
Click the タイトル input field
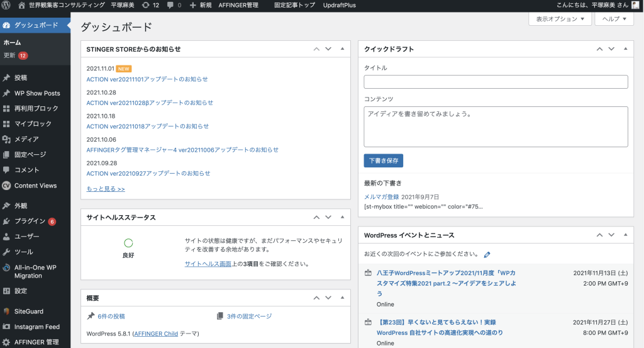click(x=496, y=82)
